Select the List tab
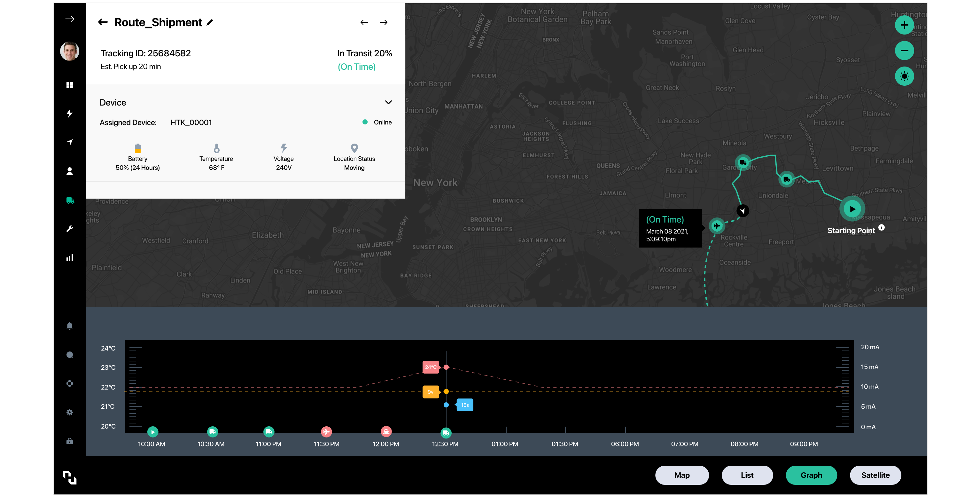Viewport: 980px width, 497px height. tap(747, 475)
